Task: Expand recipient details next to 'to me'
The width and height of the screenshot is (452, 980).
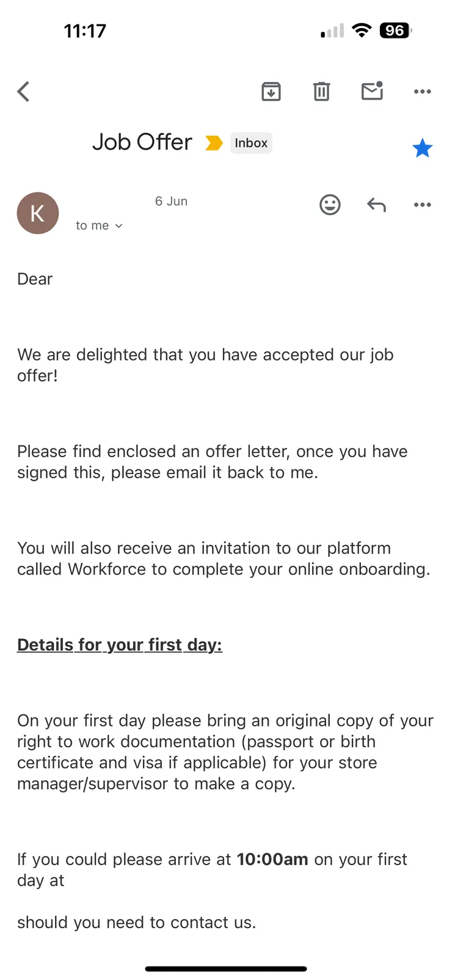Action: [118, 226]
